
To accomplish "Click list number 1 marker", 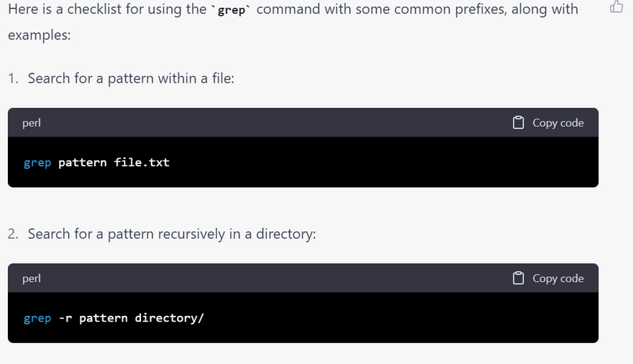I will point(13,78).
